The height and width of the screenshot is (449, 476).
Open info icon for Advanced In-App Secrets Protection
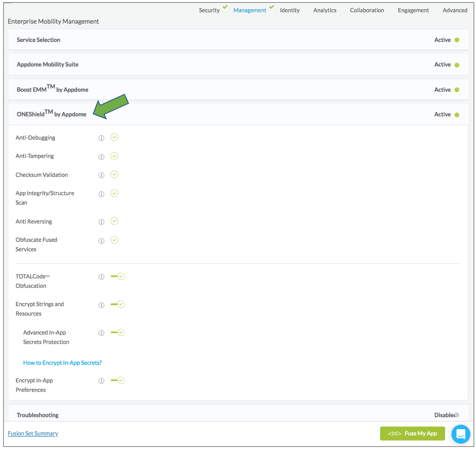tap(101, 333)
